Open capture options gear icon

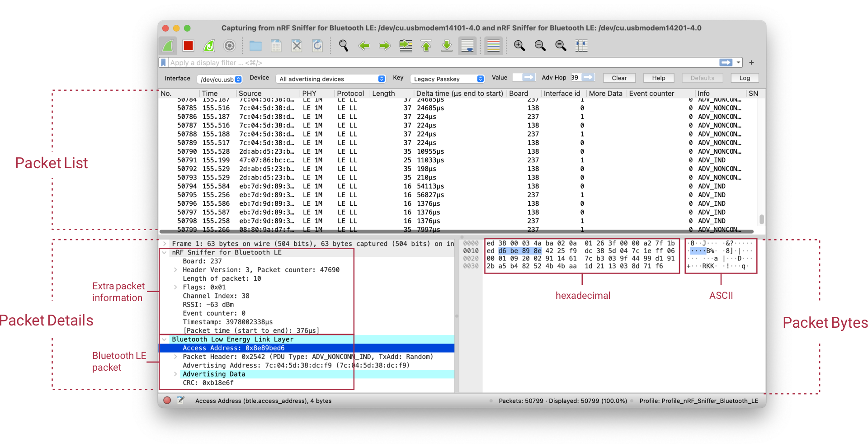[230, 46]
